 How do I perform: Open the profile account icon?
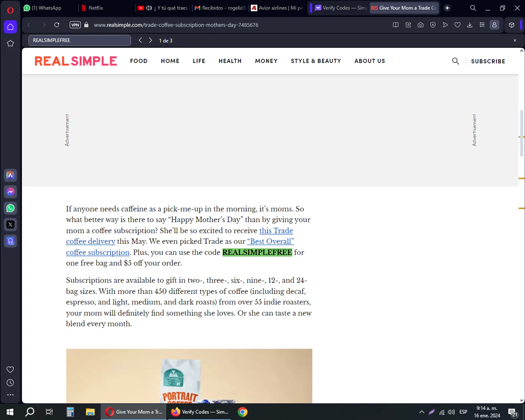click(x=494, y=25)
